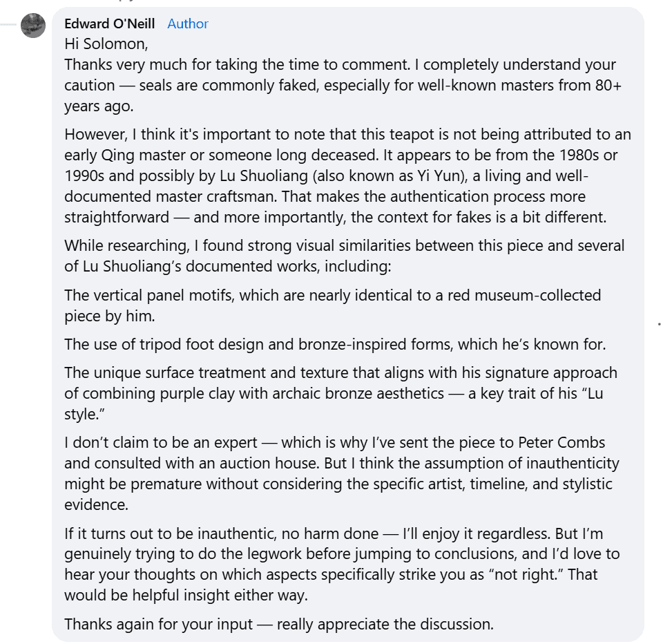663x644 pixels.
Task: Click the 'Hi Solomon,' greeting line
Action: [106, 44]
